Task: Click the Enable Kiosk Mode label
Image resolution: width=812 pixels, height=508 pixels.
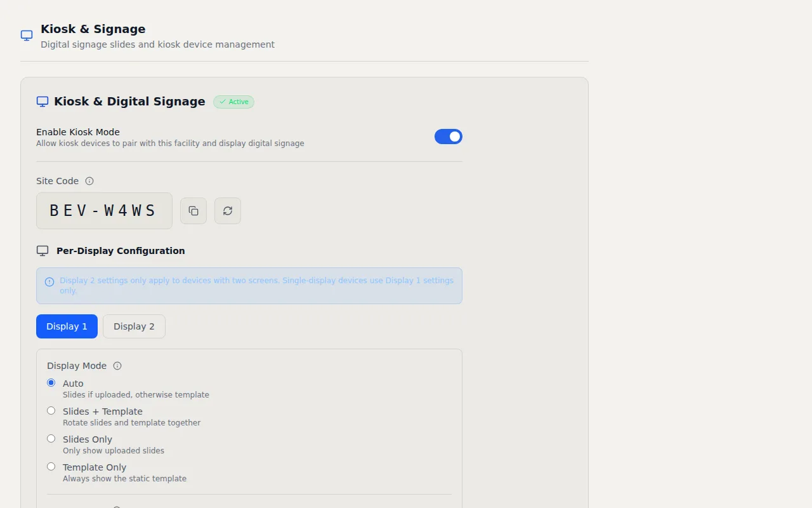Action: click(x=78, y=132)
